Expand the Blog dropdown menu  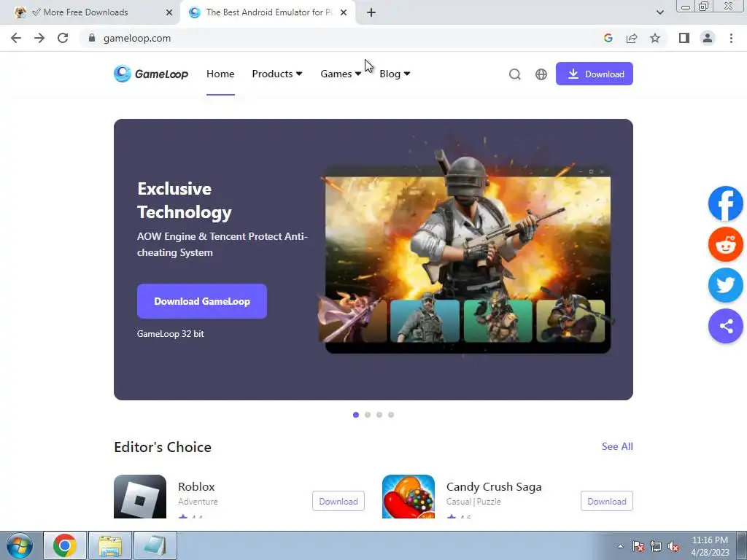[395, 74]
